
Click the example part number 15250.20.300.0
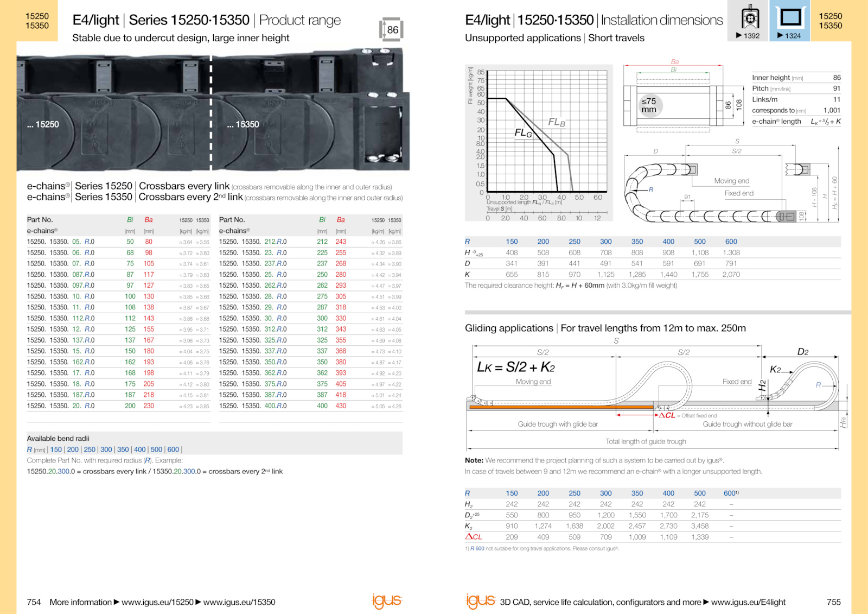(x=51, y=472)
